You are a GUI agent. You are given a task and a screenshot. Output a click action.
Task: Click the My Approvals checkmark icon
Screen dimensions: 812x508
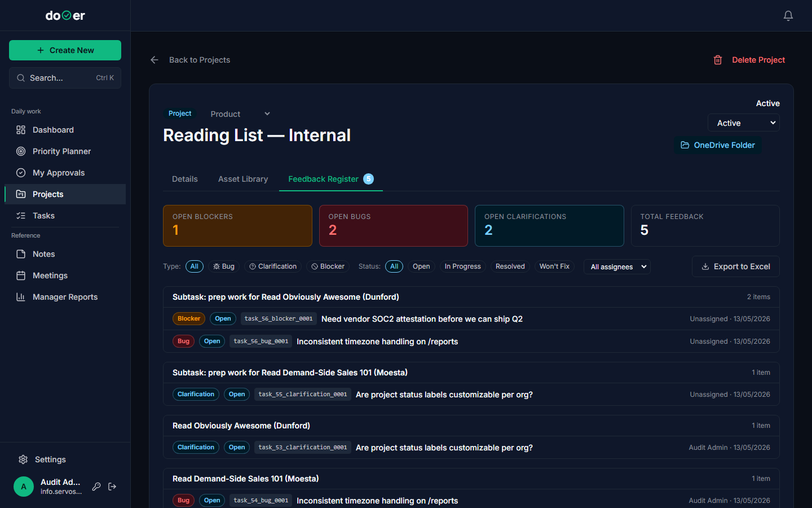tap(21, 173)
